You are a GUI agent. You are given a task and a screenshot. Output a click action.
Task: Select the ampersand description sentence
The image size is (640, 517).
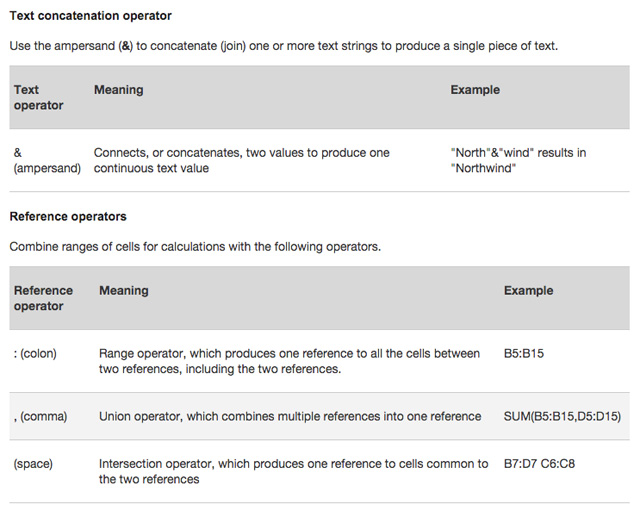[284, 46]
